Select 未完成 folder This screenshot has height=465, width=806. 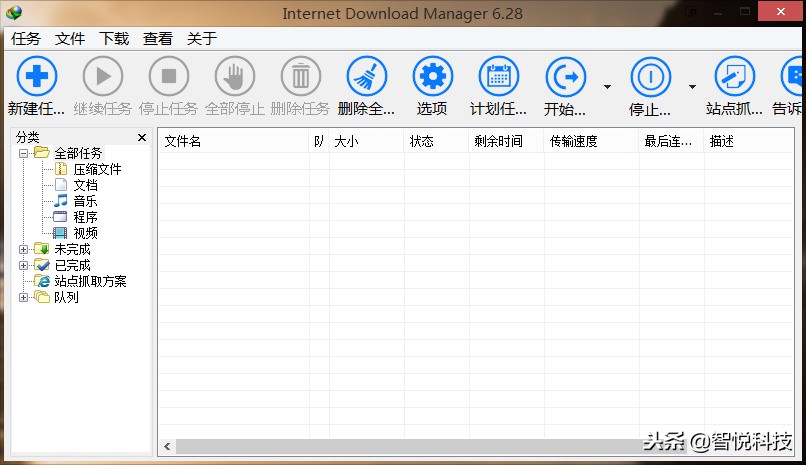pos(72,249)
